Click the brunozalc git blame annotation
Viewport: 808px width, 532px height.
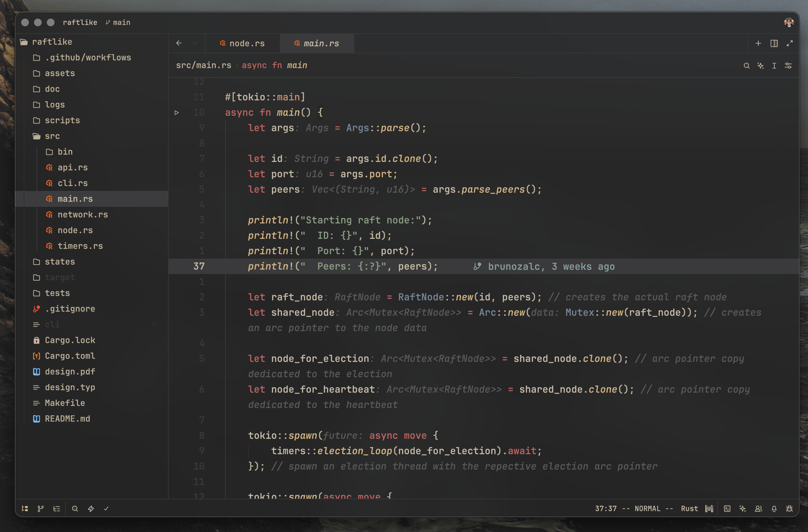(544, 267)
